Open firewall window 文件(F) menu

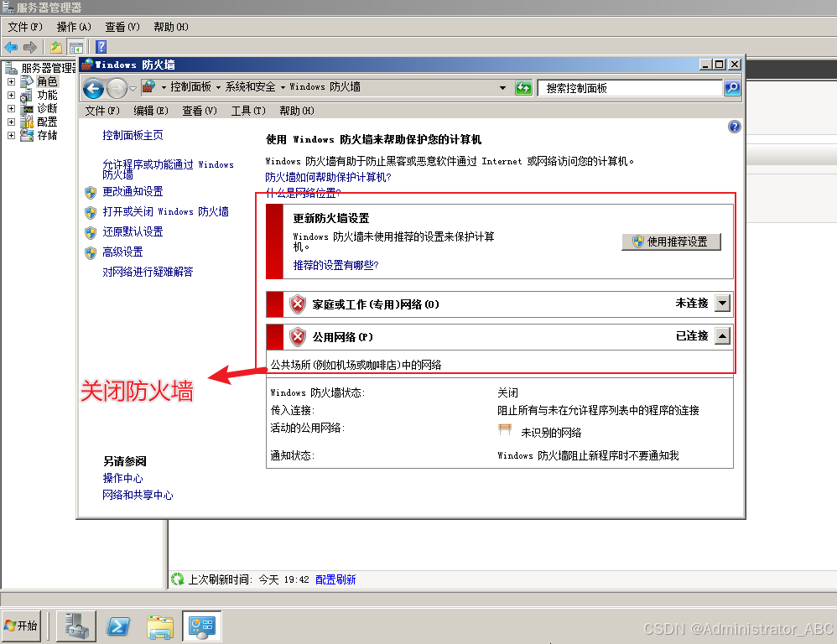click(102, 111)
